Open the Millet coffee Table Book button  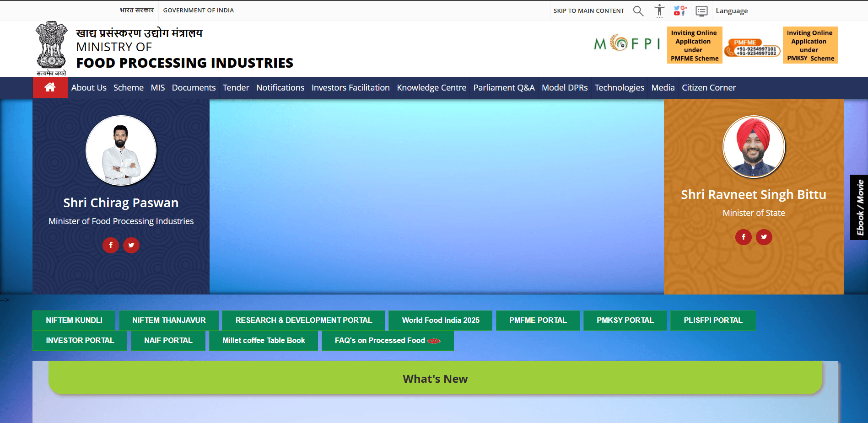(x=264, y=340)
